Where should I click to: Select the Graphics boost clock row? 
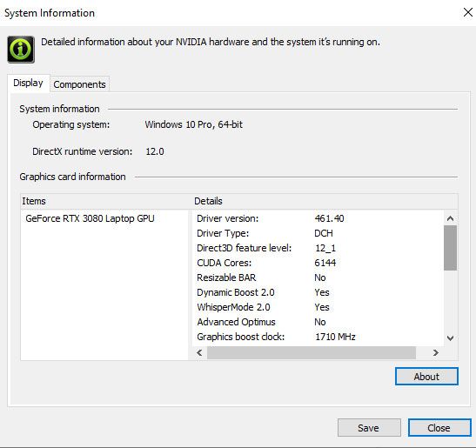tap(318, 337)
